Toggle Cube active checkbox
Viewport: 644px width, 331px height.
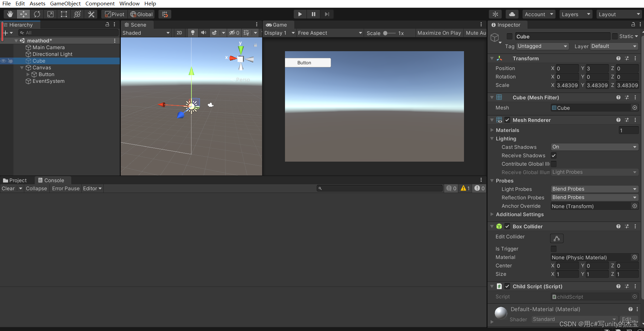pos(510,36)
